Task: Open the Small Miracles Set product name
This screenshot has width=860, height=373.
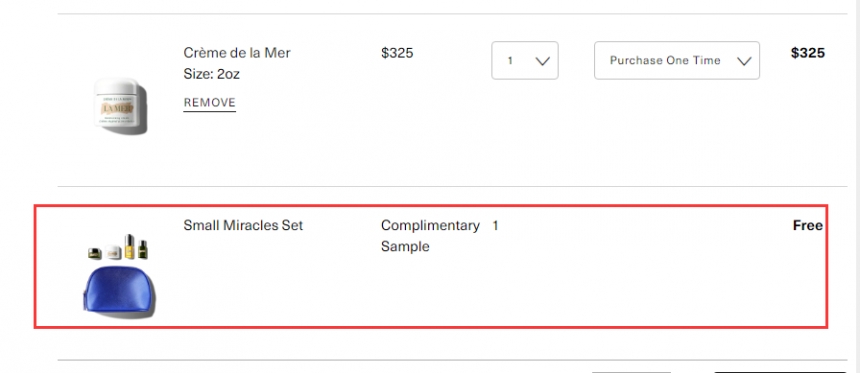Action: click(x=243, y=225)
